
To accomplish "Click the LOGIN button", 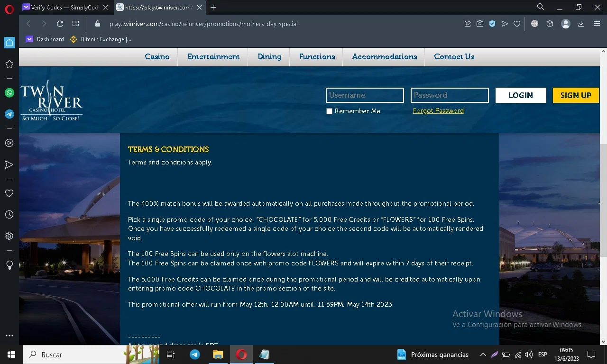I will (x=521, y=95).
